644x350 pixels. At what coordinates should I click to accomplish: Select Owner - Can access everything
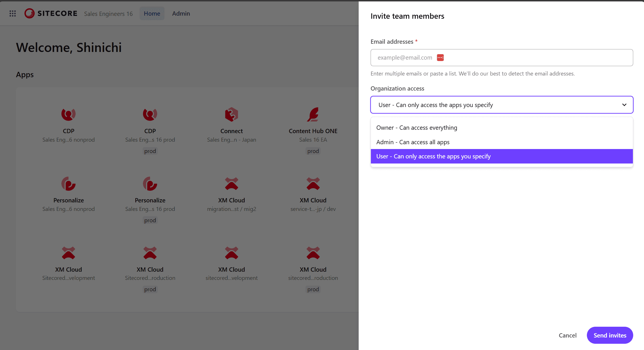[417, 128]
